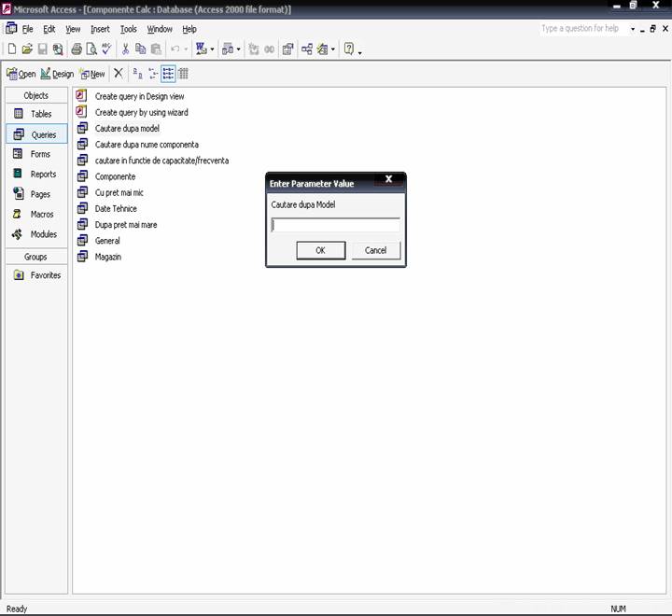Open the Tools menu
Viewport: 672px width, 616px height.
[x=128, y=29]
